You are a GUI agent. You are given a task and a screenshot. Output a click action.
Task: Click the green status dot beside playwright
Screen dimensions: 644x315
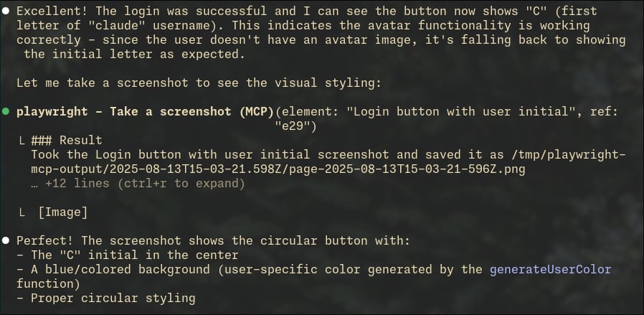[5, 111]
